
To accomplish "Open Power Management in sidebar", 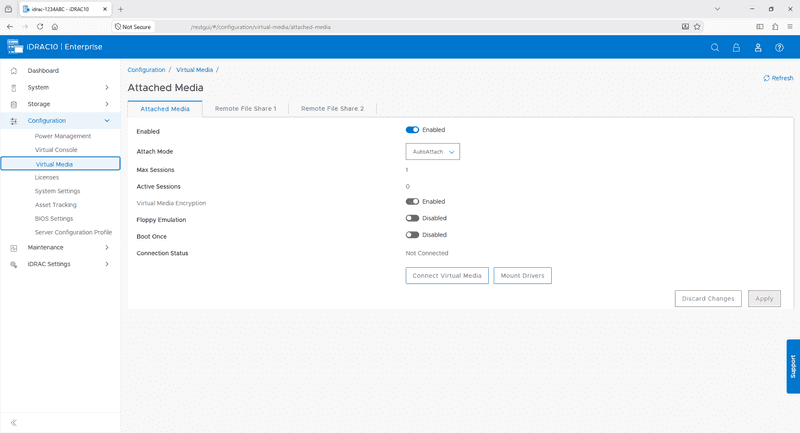I will 63,136.
